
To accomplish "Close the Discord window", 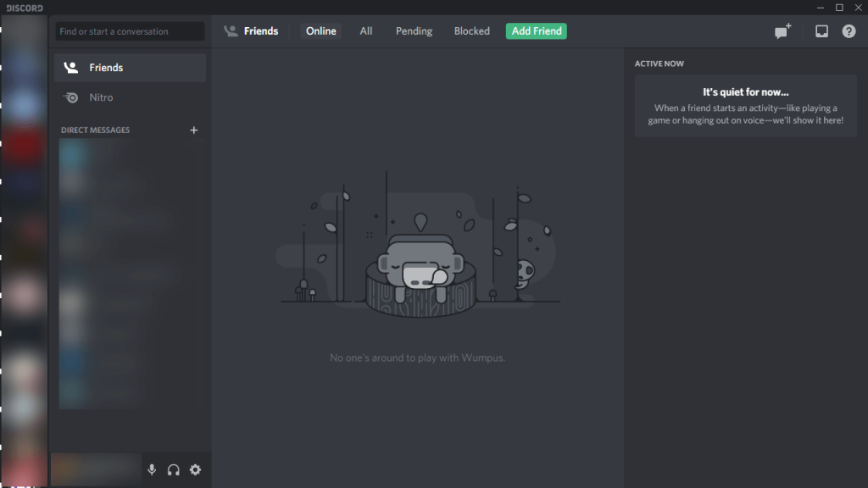I will pos(858,8).
